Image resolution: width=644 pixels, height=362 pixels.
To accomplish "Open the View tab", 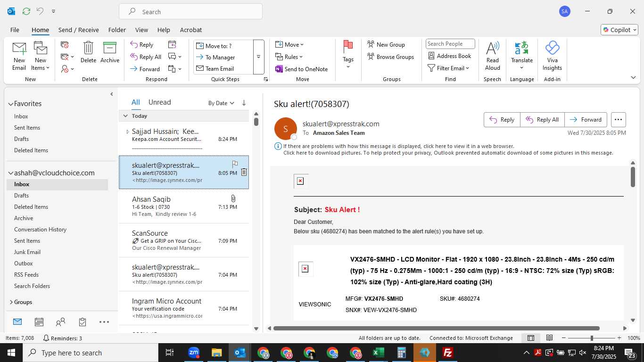I will (x=141, y=30).
